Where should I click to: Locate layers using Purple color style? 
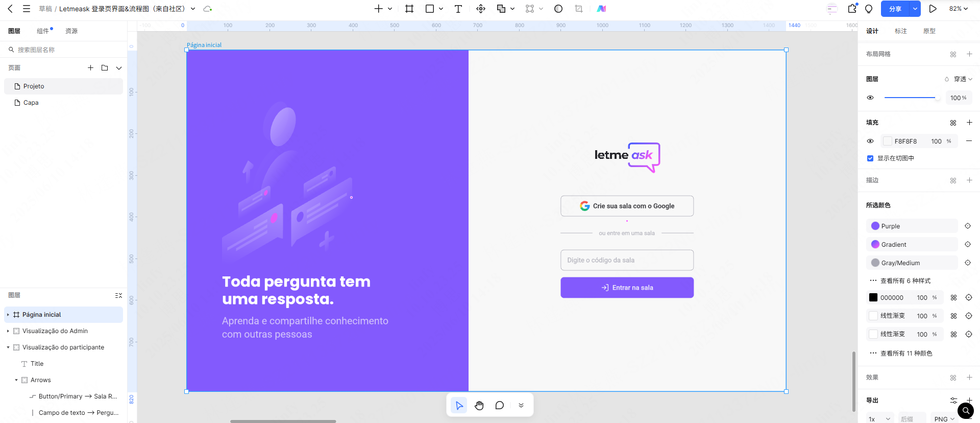click(968, 226)
